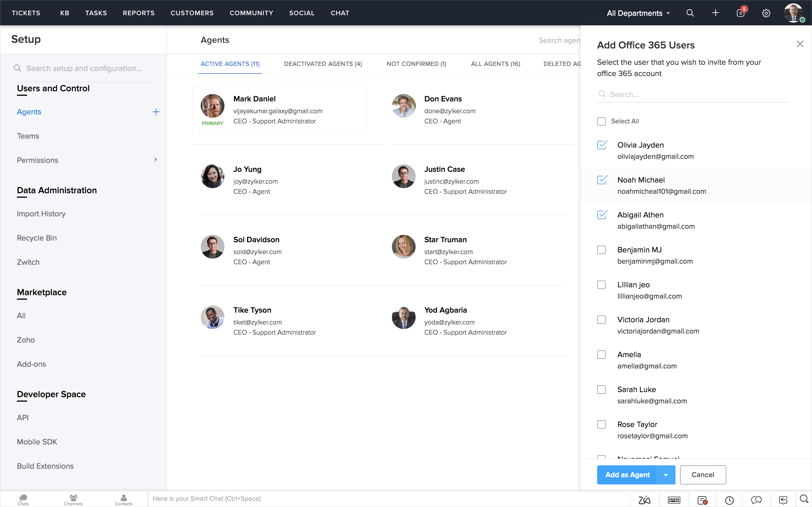Screen dimensions: 812x507
Task: Expand the Add as Agent dropdown arrow
Action: tap(666, 475)
